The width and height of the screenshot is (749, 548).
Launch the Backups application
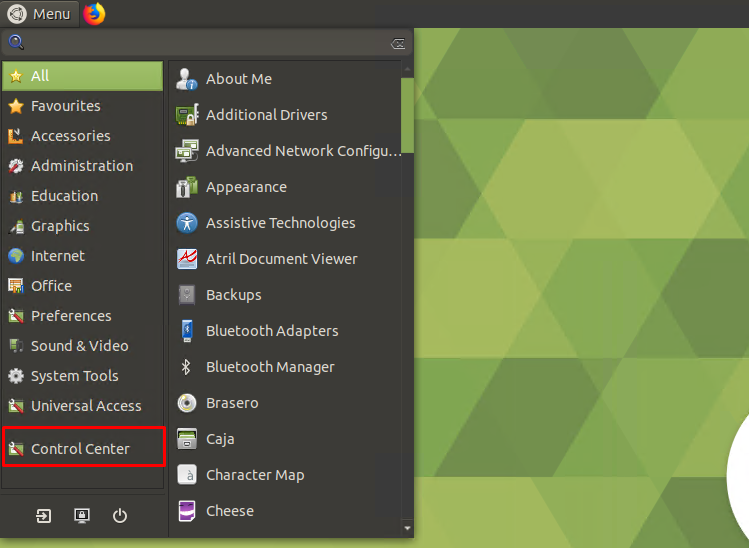(285, 295)
